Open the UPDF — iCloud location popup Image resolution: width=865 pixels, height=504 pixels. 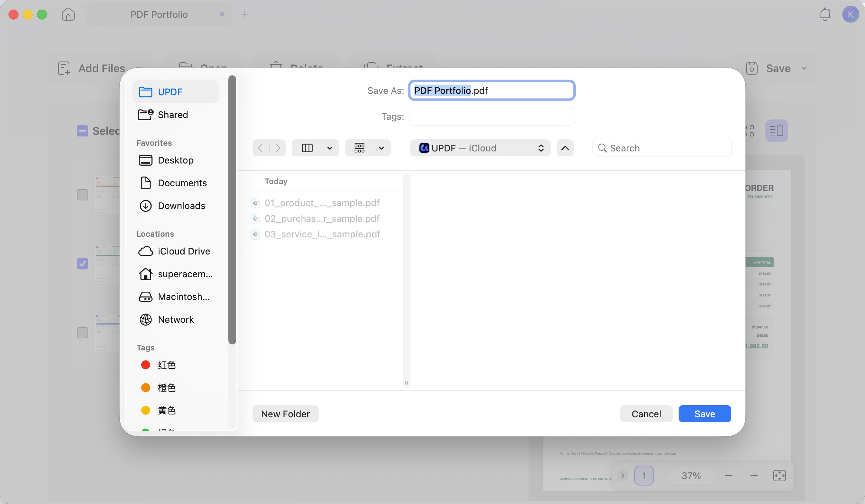coord(480,148)
